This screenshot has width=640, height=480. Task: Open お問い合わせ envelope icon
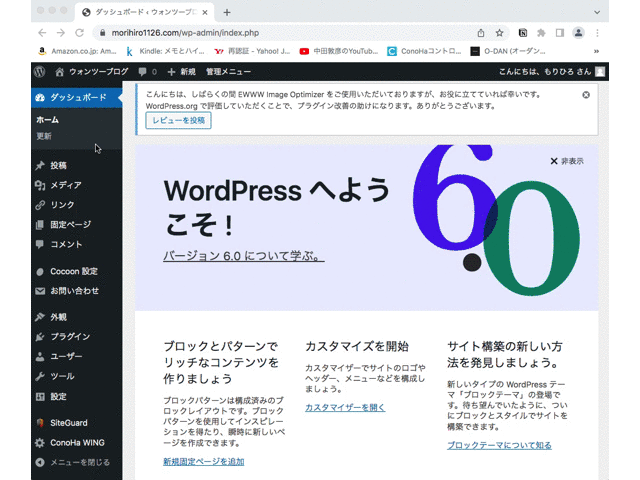click(40, 291)
